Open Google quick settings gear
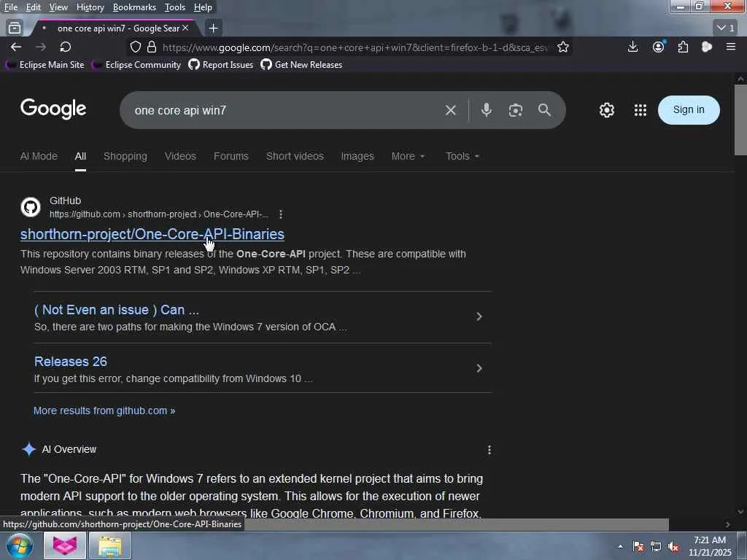Viewport: 747px width, 560px height. 606,110
